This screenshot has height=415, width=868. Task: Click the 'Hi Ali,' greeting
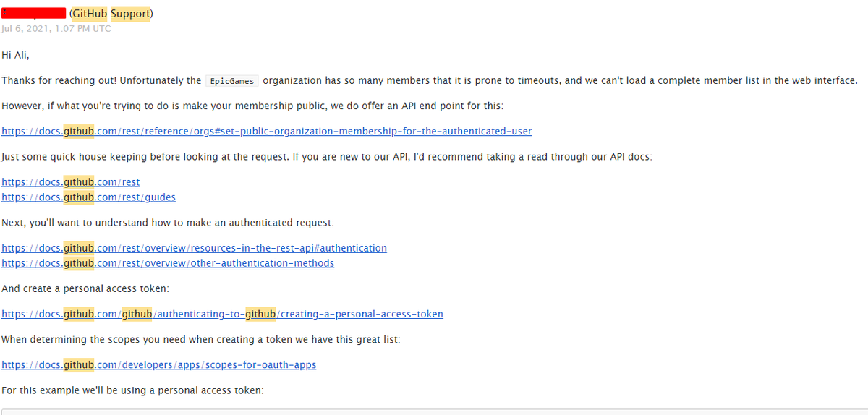(14, 55)
